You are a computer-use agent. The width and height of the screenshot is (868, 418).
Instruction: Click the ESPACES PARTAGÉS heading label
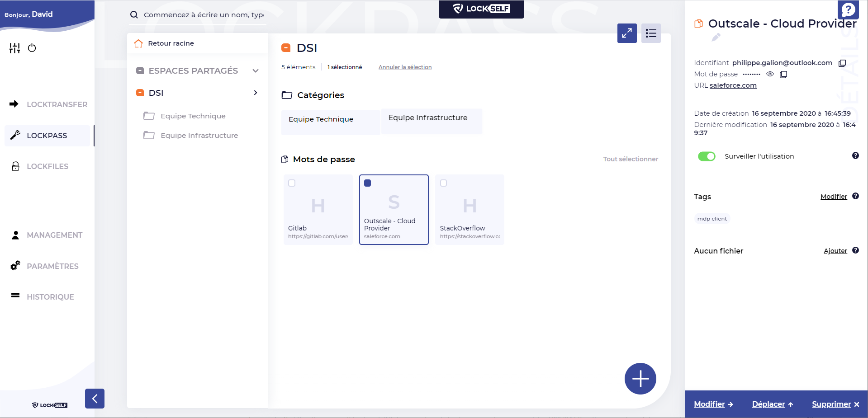tap(193, 71)
